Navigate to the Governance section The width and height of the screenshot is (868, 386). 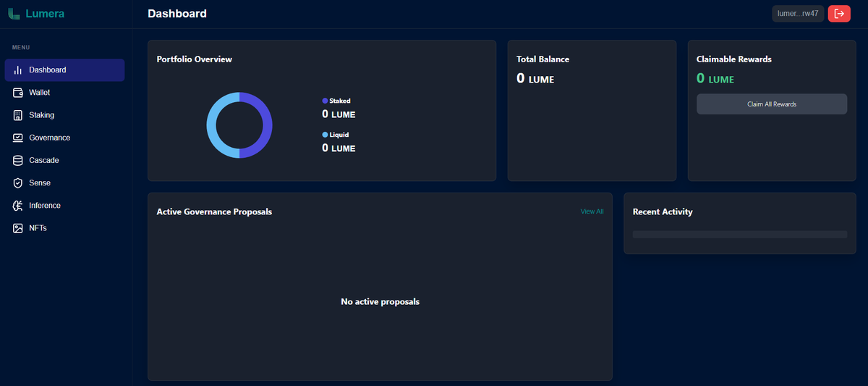pos(64,138)
